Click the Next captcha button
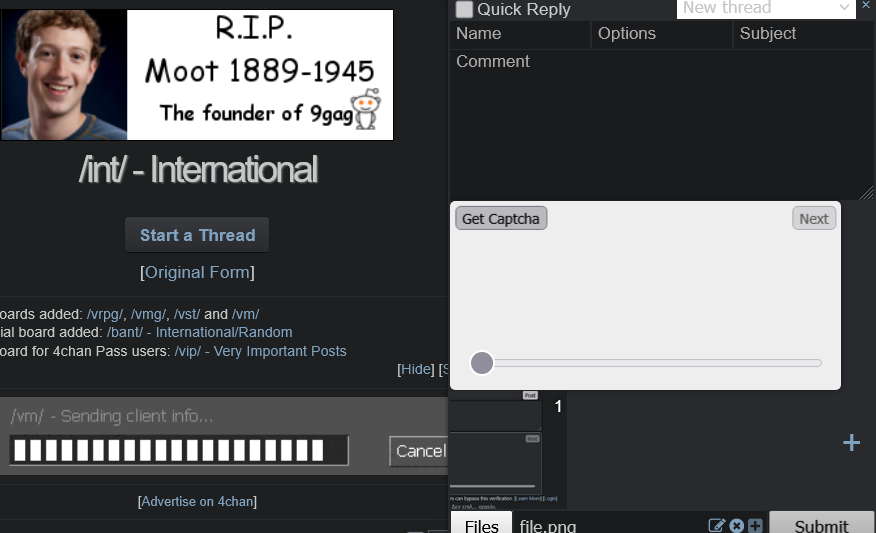Screen dimensions: 876x533 pyautogui.click(x=814, y=218)
